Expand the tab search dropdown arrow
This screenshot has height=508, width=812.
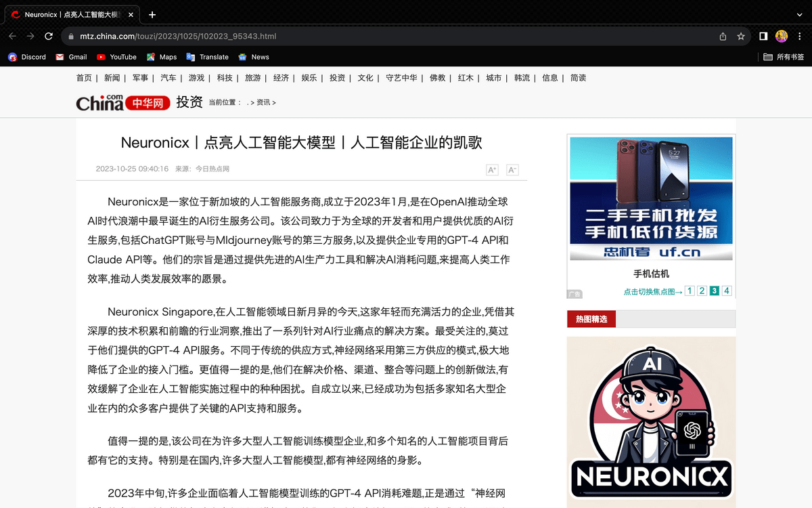[799, 14]
